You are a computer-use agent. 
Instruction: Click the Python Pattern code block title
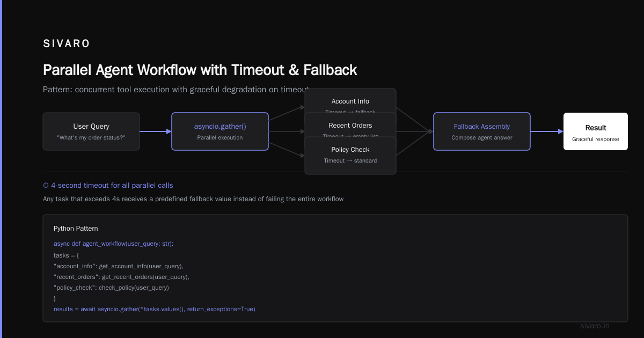(x=76, y=229)
